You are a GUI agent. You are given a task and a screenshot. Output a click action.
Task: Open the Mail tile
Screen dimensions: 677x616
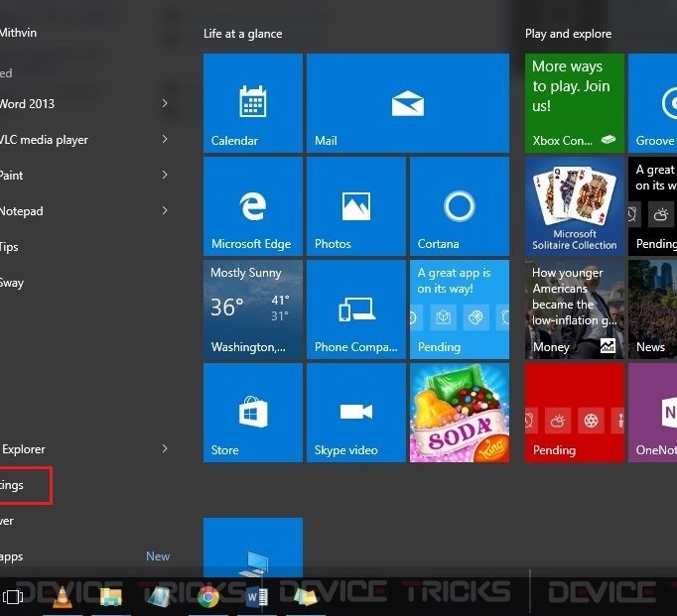[408, 103]
